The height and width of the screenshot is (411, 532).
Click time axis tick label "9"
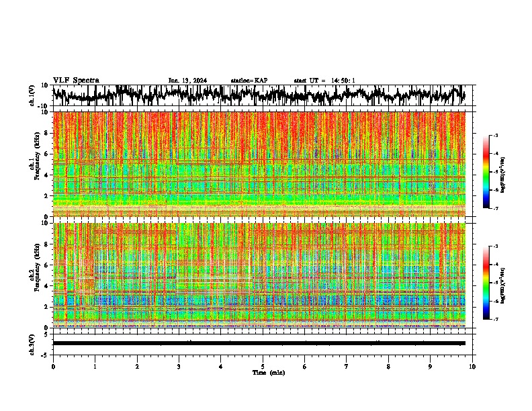click(x=430, y=367)
